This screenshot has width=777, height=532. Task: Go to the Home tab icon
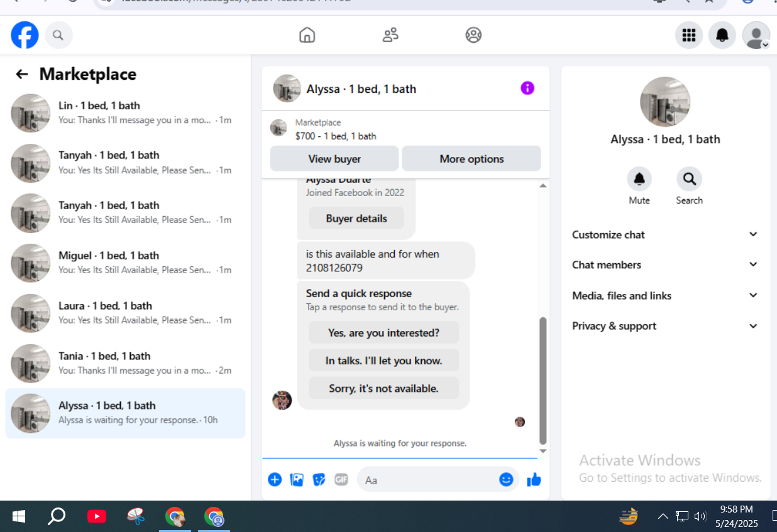[307, 35]
